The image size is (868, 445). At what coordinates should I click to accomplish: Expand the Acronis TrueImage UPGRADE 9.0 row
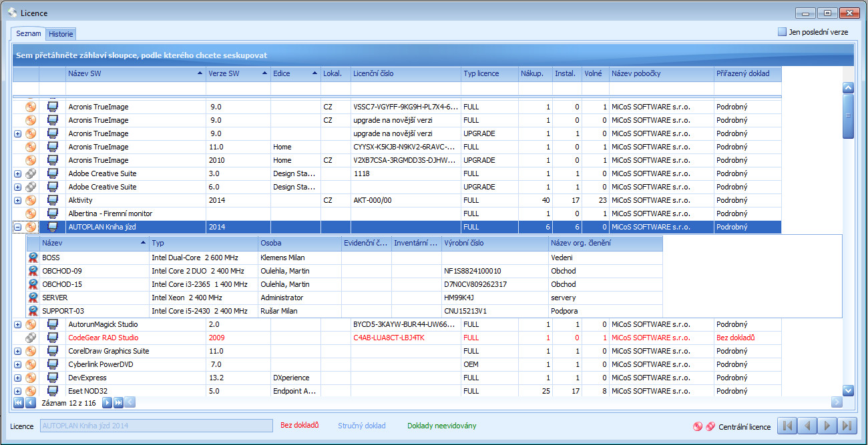click(x=17, y=133)
